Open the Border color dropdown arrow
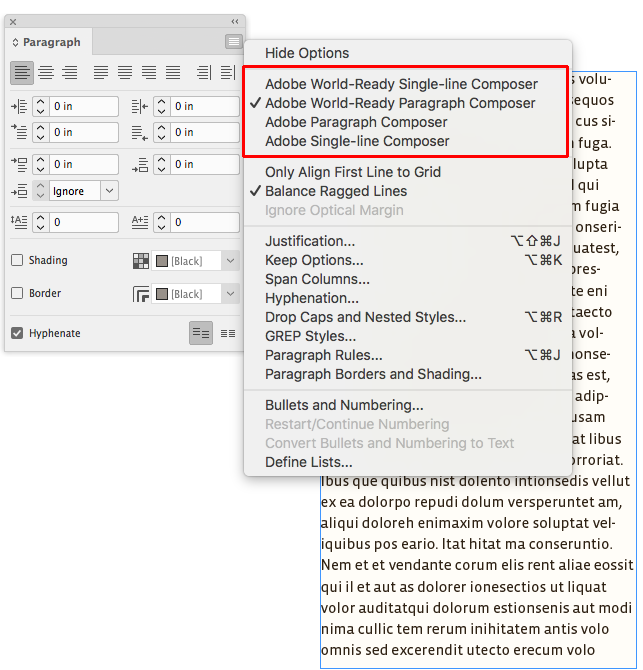This screenshot has width=643, height=670. [x=230, y=294]
